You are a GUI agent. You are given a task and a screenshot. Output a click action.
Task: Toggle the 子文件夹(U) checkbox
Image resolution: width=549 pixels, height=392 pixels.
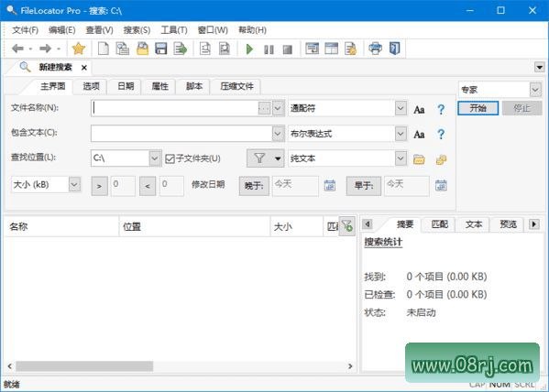click(170, 158)
